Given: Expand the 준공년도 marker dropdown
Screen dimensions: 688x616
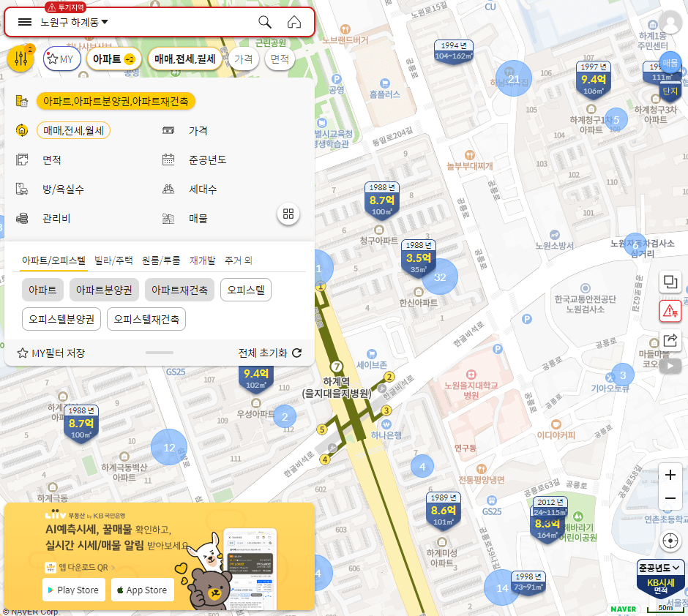Looking at the screenshot, I should 658,567.
